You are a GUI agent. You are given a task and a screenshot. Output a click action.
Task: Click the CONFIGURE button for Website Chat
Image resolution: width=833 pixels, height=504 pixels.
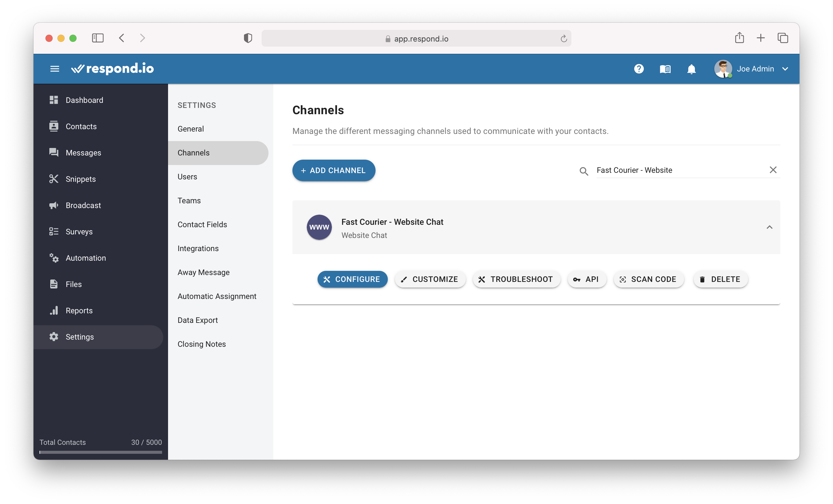coord(352,279)
